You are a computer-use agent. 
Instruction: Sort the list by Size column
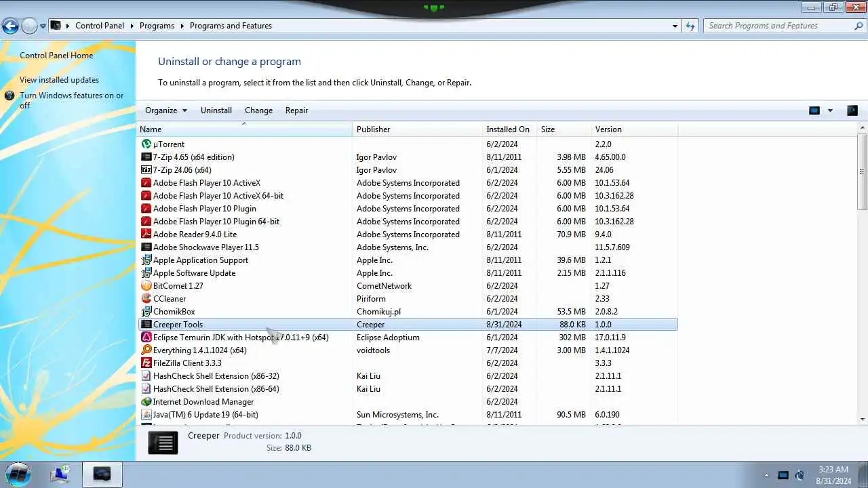[564, 129]
